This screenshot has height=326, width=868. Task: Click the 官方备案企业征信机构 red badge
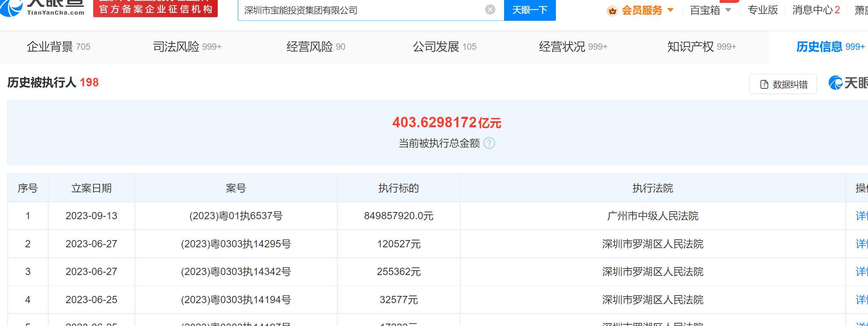pyautogui.click(x=155, y=8)
